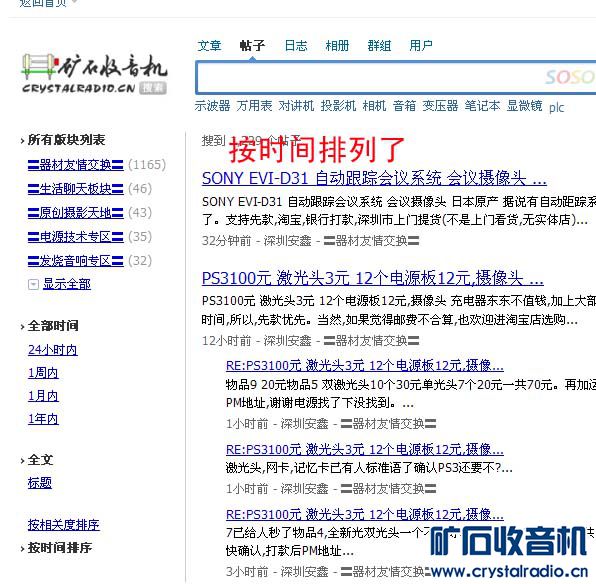This screenshot has height=584, width=596.
Task: Filter by the 发烧音响专区 board
Action: (x=76, y=261)
